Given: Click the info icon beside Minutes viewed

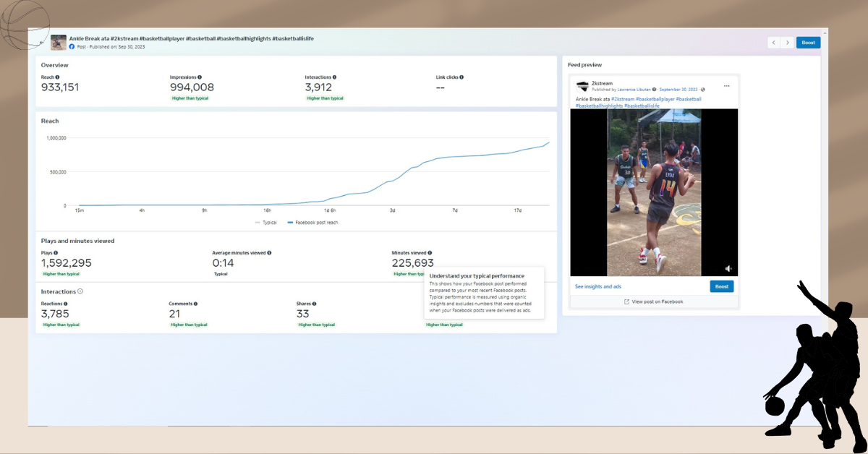Looking at the screenshot, I should [430, 253].
